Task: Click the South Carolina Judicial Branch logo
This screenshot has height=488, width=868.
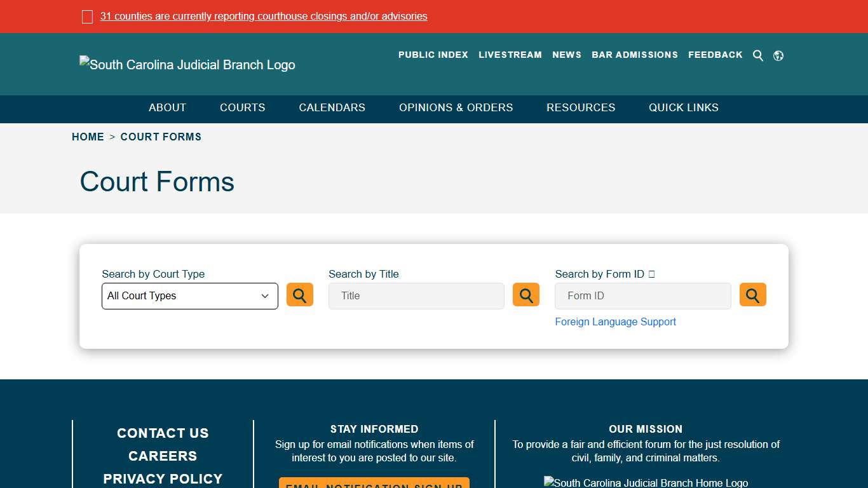Action: 187,64
